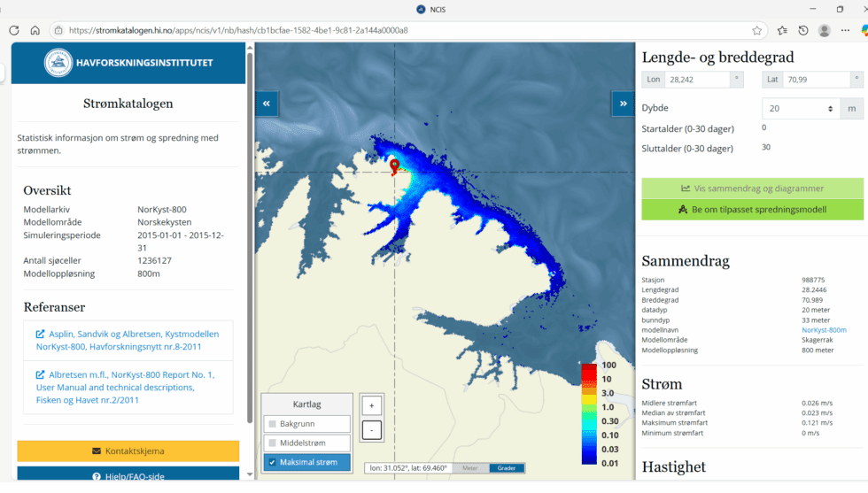Image resolution: width=868 pixels, height=493 pixels.
Task: Click the Havforskningsinstituttet logo
Action: coord(59,63)
